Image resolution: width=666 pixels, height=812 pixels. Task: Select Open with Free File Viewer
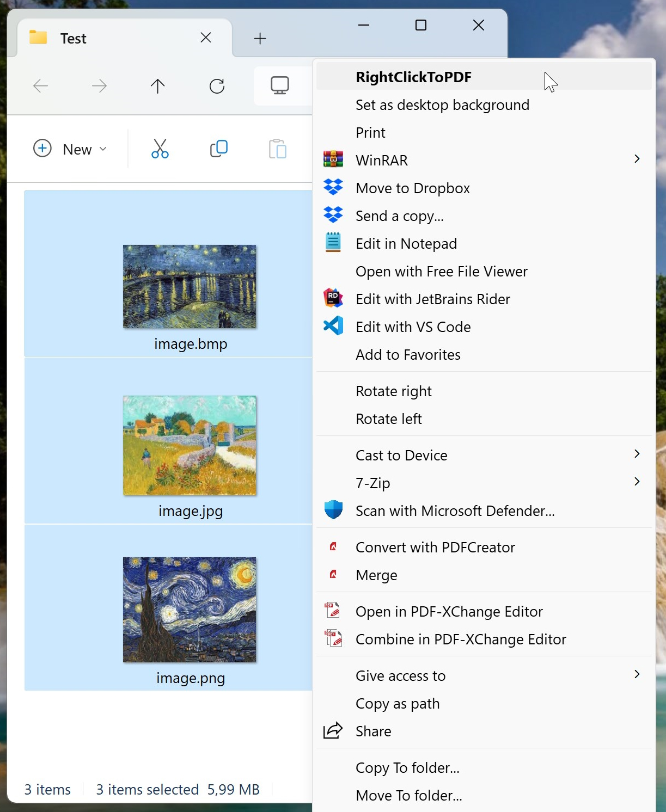pos(484,271)
